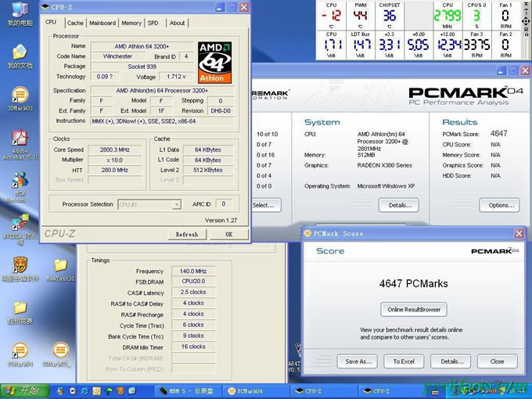Click the System Details button
The width and height of the screenshot is (532, 399).
(399, 205)
